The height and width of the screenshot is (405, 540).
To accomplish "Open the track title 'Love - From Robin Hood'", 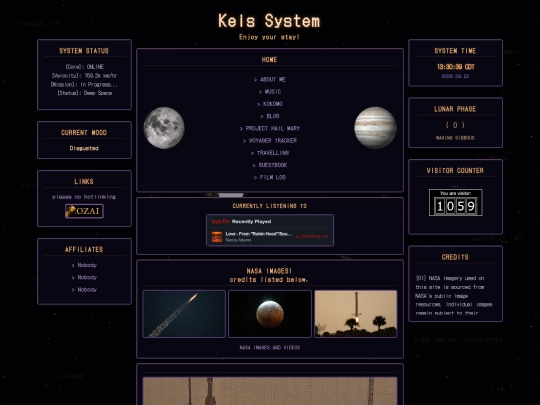I will coord(258,234).
